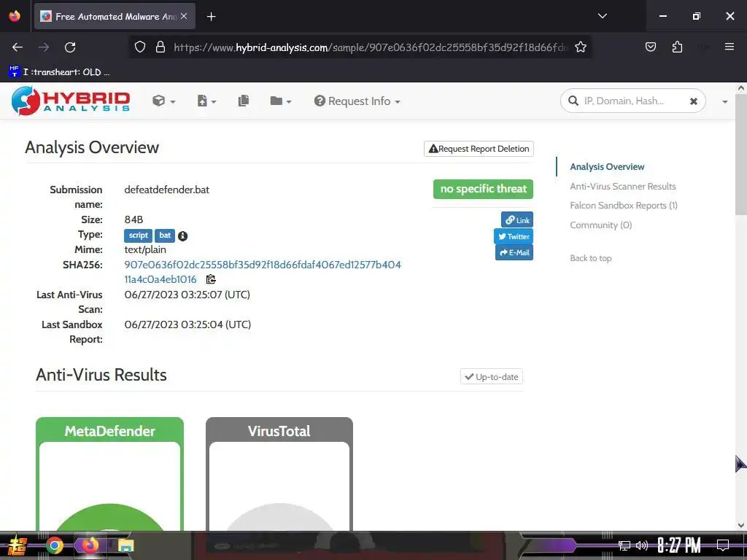747x560 pixels.
Task: Open the cube sandbox dropdown menu
Action: 163,101
